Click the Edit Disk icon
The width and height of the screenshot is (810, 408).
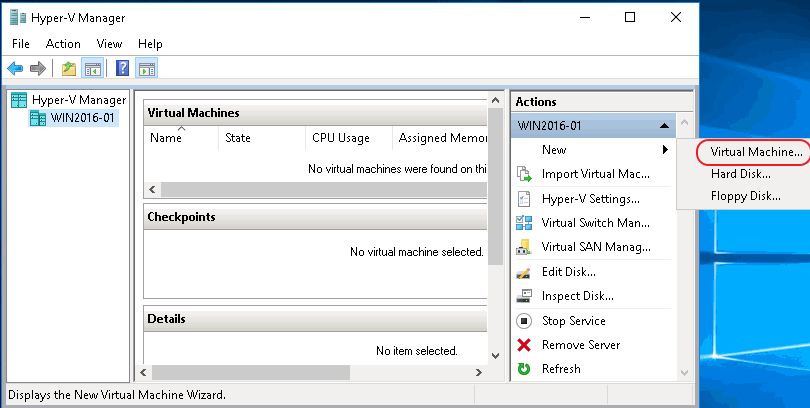[524, 272]
